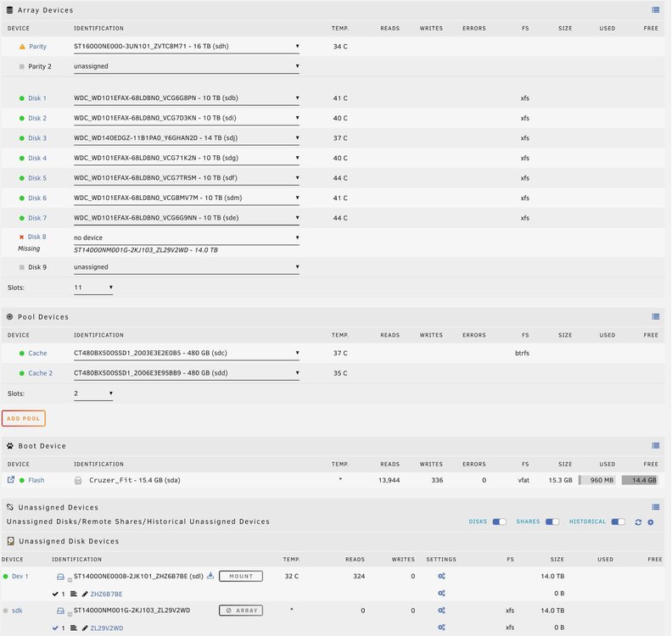Click the Flash external link icon
672x636 pixels.
11,480
